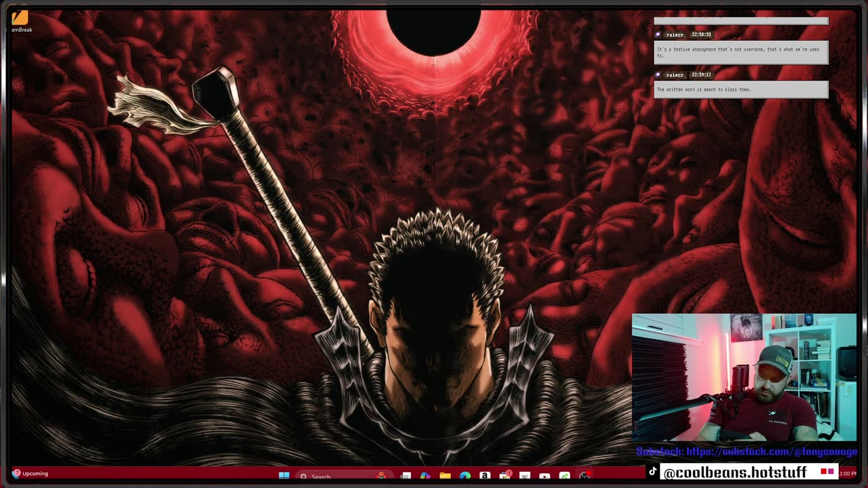The width and height of the screenshot is (868, 488).
Task: Launch Copilot from the taskbar
Action: click(425, 476)
